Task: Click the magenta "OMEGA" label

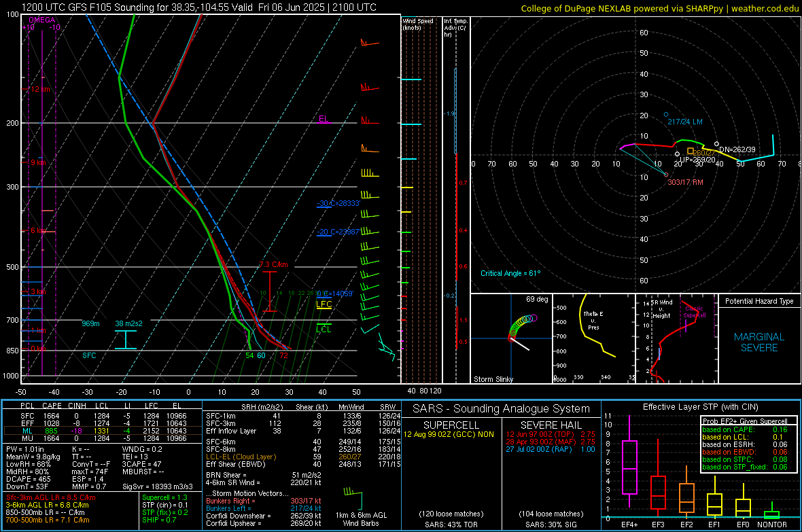Action: tap(42, 20)
